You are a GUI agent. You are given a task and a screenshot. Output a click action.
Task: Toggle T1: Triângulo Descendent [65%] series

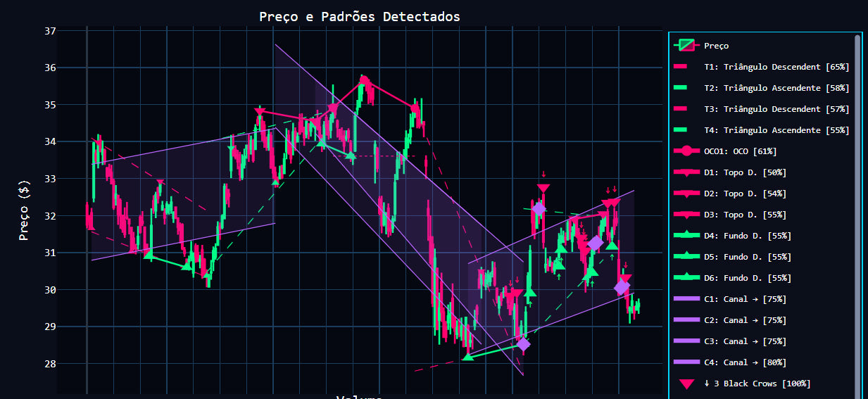pos(776,67)
